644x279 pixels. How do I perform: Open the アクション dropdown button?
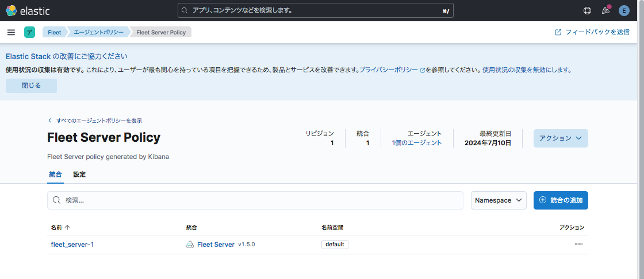pos(561,138)
